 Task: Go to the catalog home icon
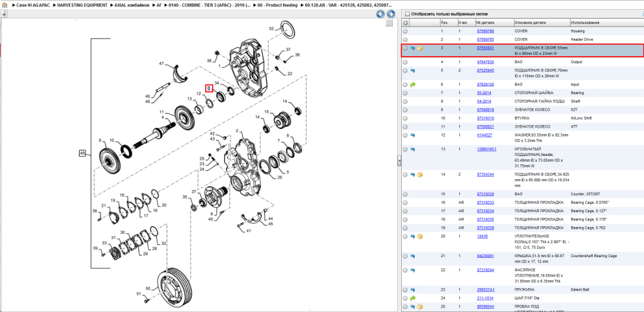[5, 6]
